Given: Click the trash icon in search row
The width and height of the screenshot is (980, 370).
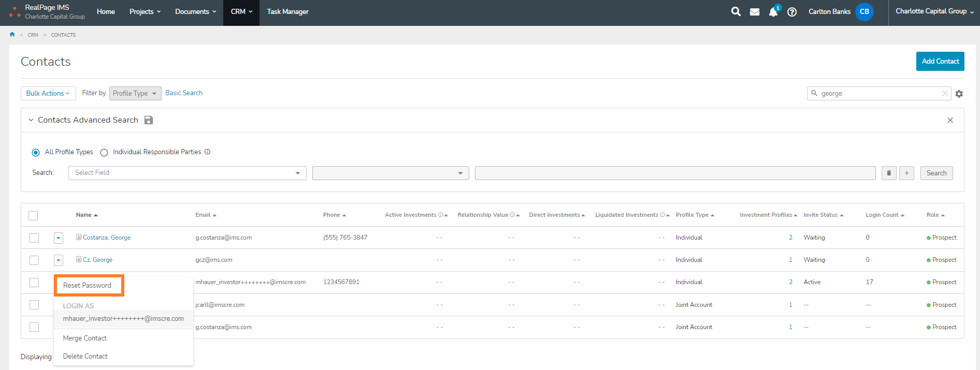Looking at the screenshot, I should pos(889,173).
